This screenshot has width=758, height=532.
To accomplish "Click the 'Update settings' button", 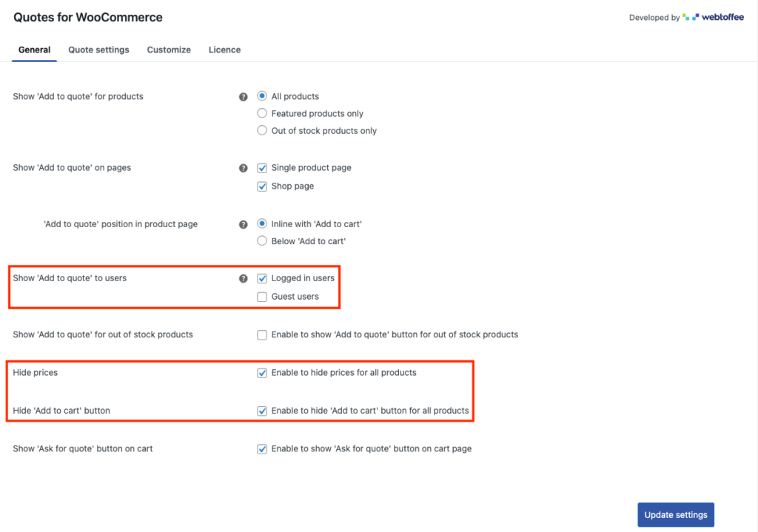I will tap(675, 515).
